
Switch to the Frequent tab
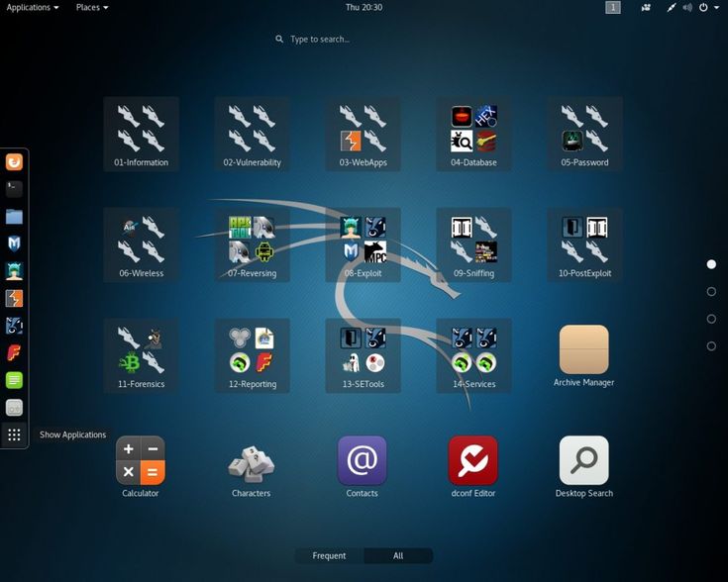point(329,555)
